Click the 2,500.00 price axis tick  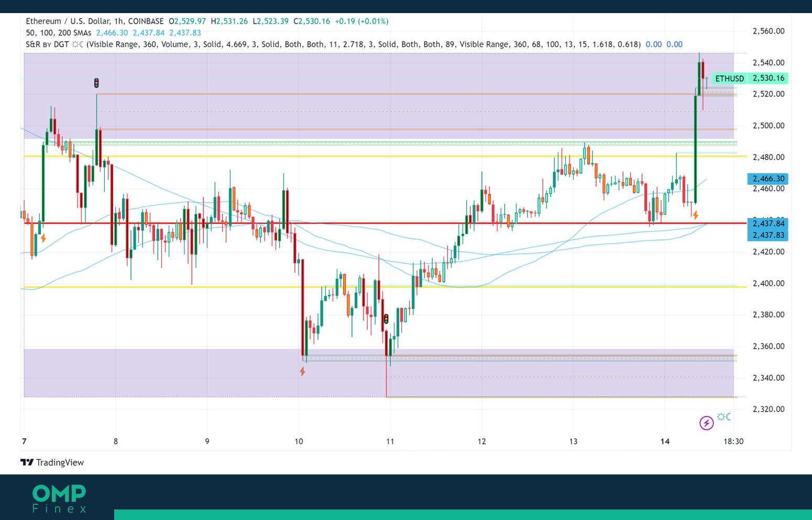coord(769,126)
